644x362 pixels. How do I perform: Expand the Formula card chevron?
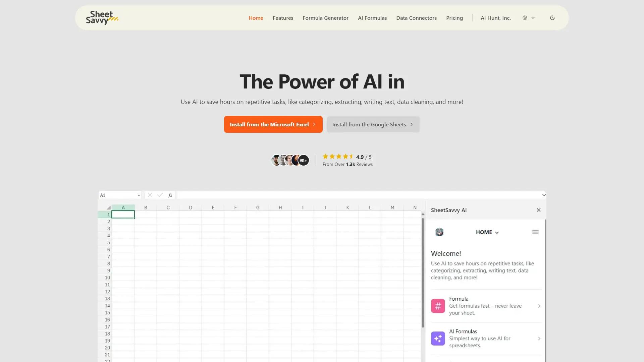(x=539, y=306)
